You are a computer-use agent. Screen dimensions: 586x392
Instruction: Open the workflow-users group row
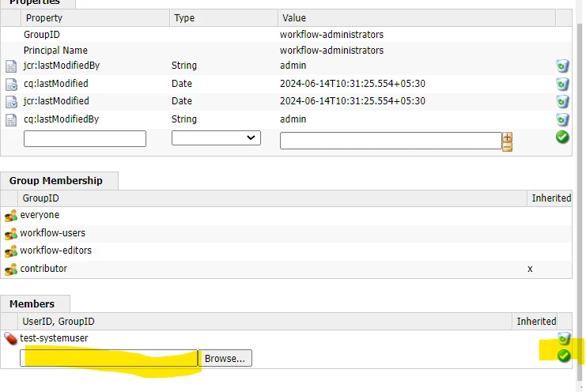click(x=286, y=233)
